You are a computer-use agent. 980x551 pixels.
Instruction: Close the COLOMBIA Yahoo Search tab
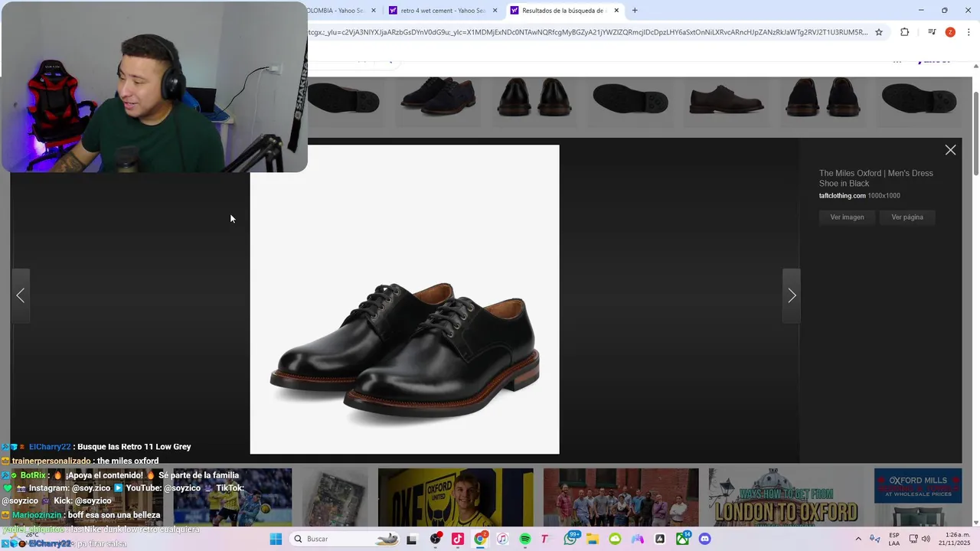pyautogui.click(x=374, y=11)
